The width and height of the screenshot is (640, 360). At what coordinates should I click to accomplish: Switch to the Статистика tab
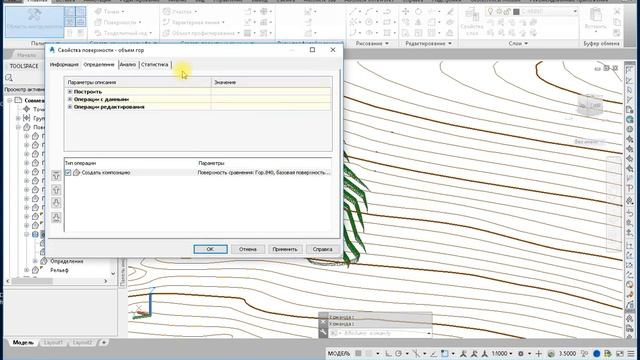tap(154, 64)
